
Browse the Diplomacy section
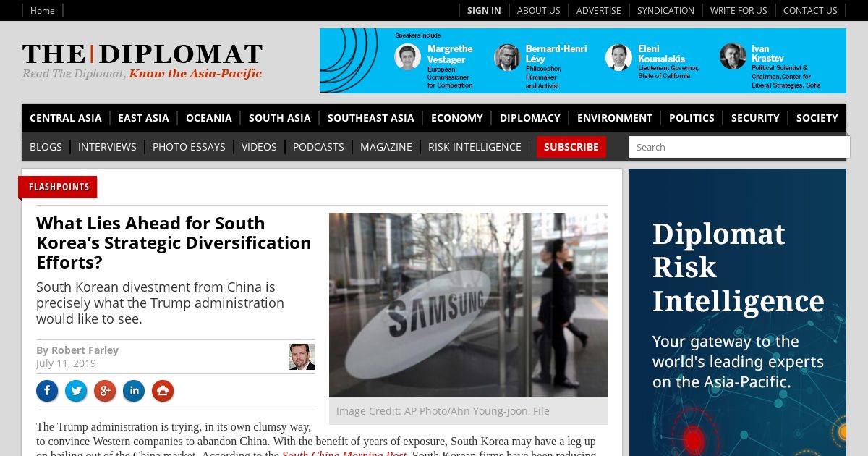(530, 118)
